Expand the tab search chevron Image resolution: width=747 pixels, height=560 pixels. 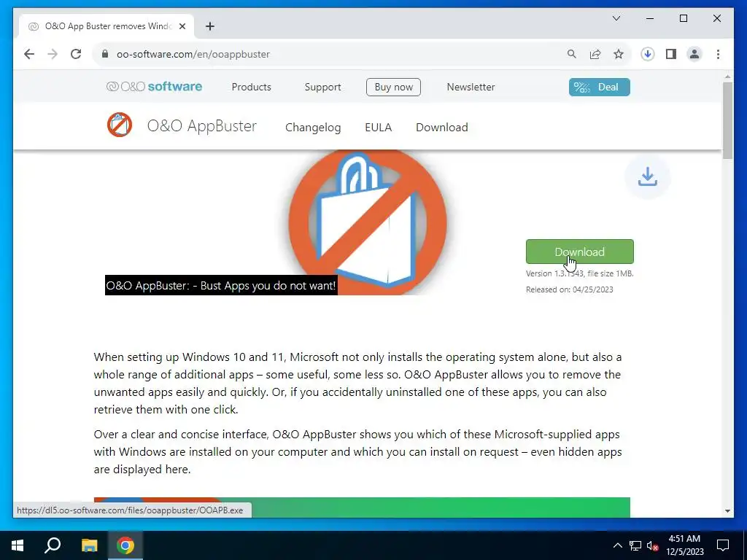pyautogui.click(x=616, y=18)
